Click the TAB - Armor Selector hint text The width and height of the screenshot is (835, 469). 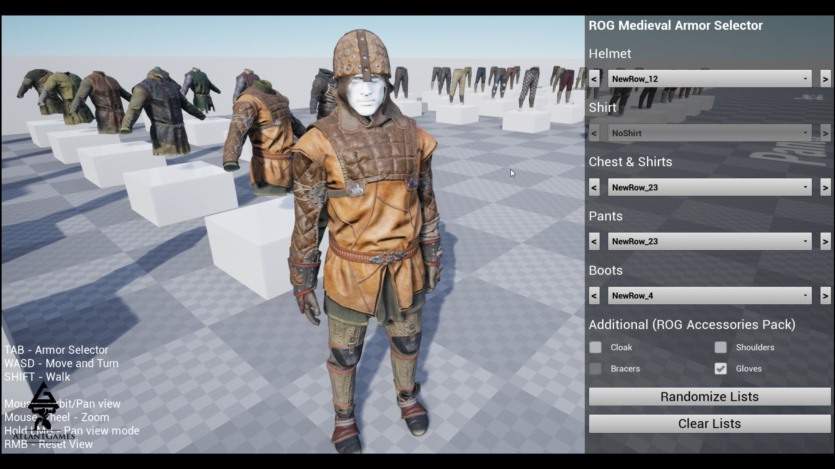coord(56,350)
